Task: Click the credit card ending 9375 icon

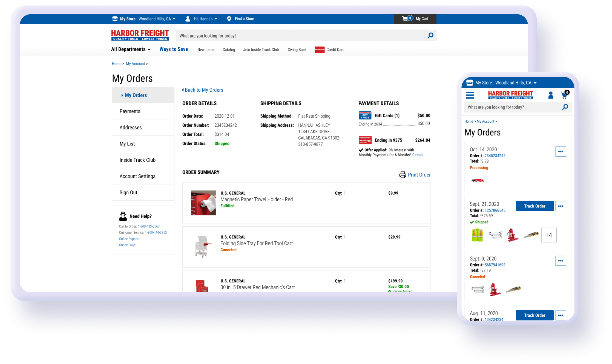Action: (364, 140)
